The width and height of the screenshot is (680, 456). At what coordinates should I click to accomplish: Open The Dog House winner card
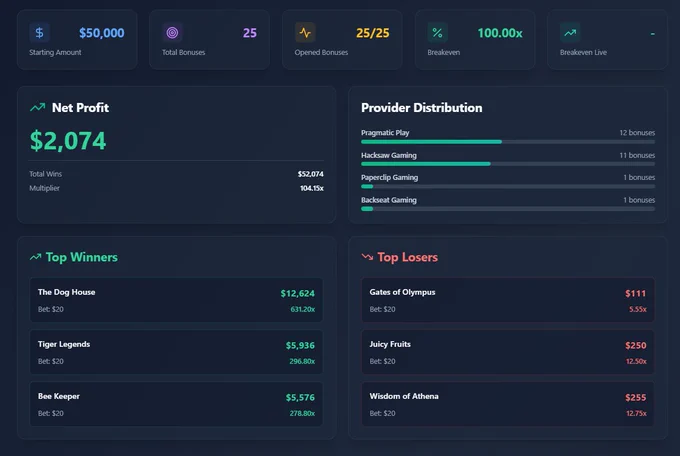[176, 300]
